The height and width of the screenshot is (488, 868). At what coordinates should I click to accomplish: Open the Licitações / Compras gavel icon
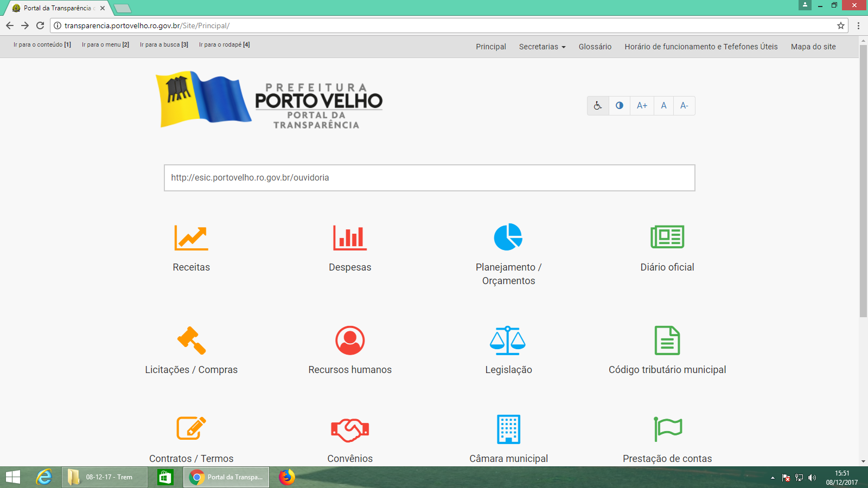click(191, 340)
